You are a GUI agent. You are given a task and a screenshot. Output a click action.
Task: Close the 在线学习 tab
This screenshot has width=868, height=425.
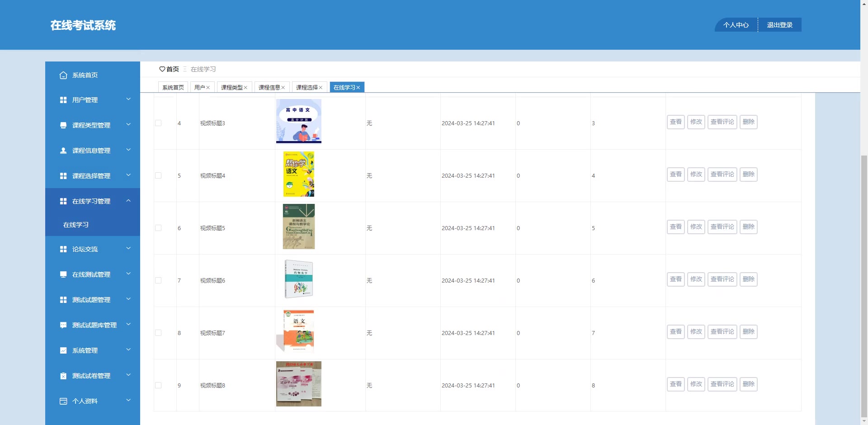coord(358,88)
